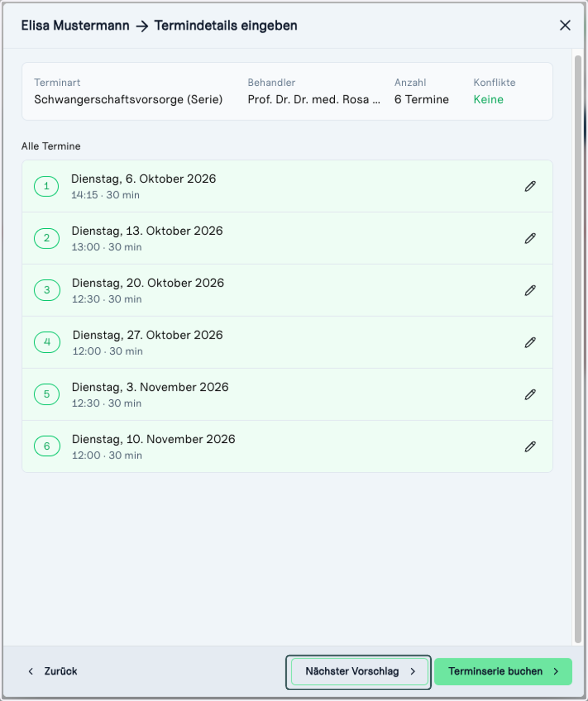Edit appointment 6 on 10. November 2026
The width and height of the screenshot is (588, 701).
click(530, 446)
